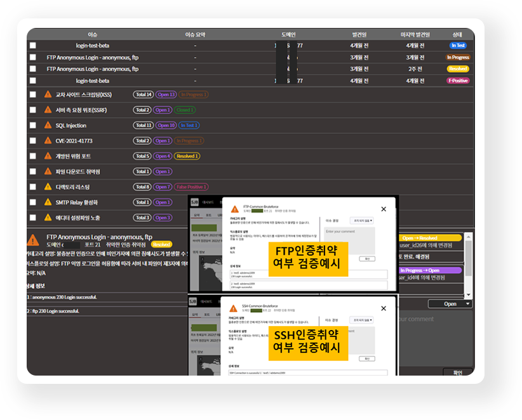Click the 확인 button at bottom right
The image size is (522, 420).
click(457, 373)
